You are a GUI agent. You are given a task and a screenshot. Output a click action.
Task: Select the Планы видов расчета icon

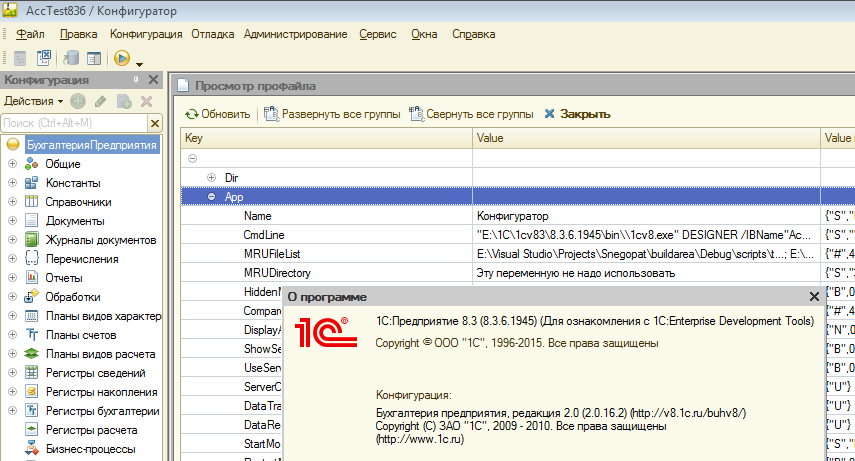point(32,354)
